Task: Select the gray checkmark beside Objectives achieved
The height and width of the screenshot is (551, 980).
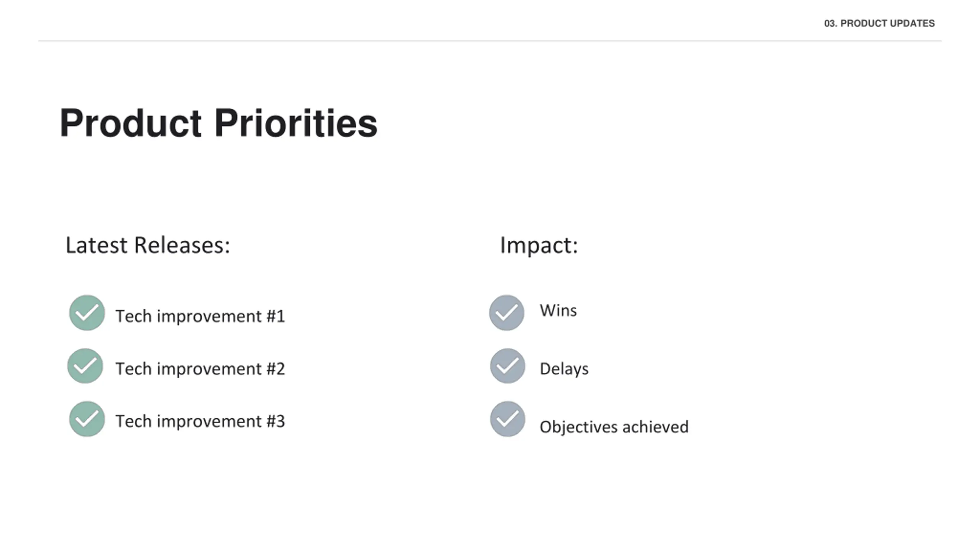Action: tap(508, 419)
